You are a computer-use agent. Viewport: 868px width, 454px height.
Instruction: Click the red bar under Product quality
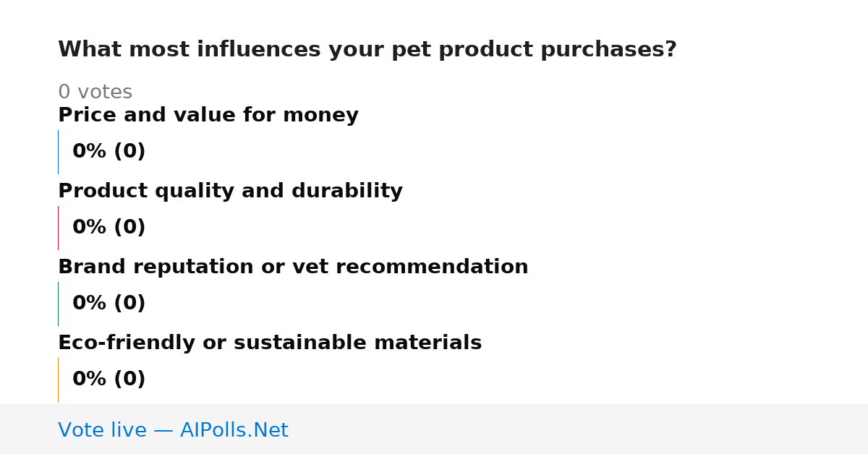tap(58, 228)
